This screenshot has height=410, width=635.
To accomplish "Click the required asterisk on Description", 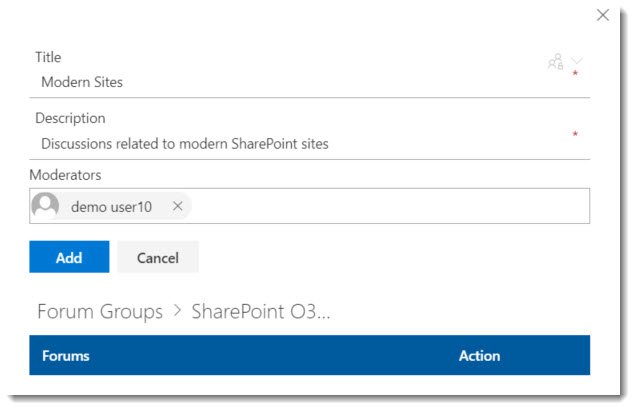I will (x=575, y=134).
